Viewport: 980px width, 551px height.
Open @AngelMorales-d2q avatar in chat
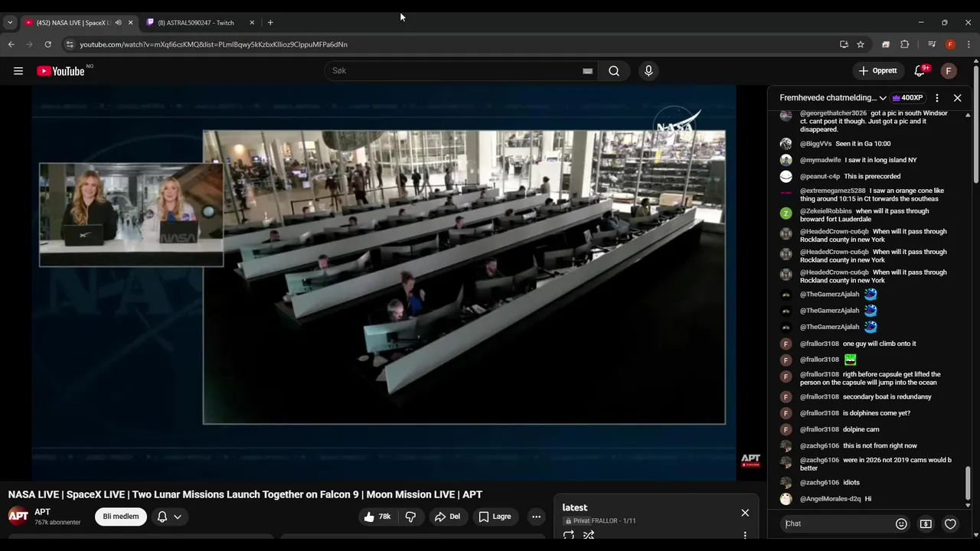pyautogui.click(x=786, y=499)
